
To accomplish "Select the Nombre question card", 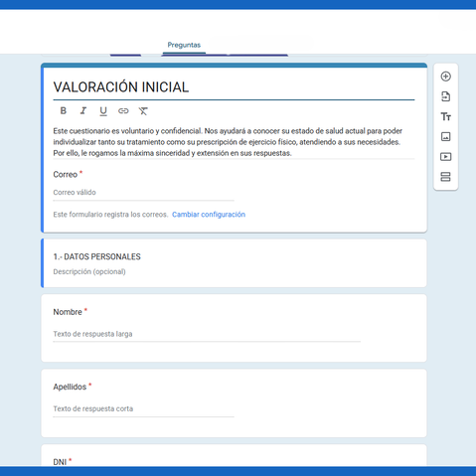I will tap(234, 328).
